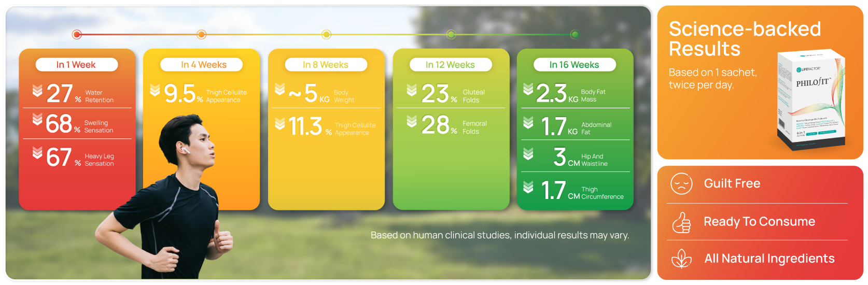868x285 pixels.
Task: Click the dark green final timeline dot
Action: tap(575, 35)
